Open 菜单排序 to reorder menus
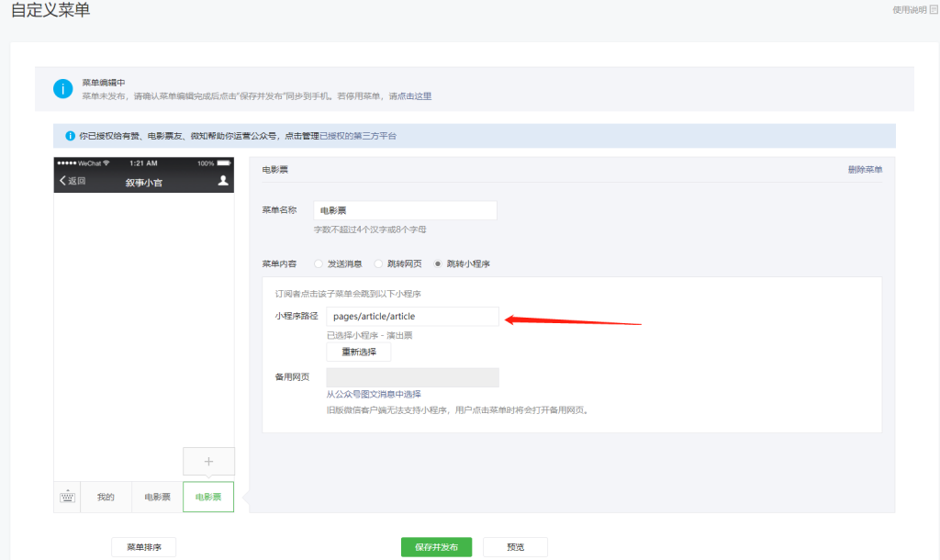This screenshot has width=940, height=560. coord(144,546)
